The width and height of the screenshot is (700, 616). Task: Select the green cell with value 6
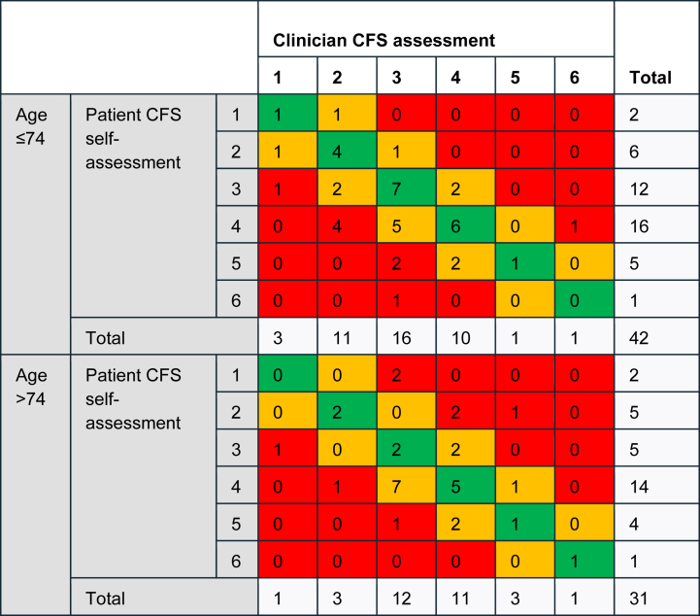(465, 224)
